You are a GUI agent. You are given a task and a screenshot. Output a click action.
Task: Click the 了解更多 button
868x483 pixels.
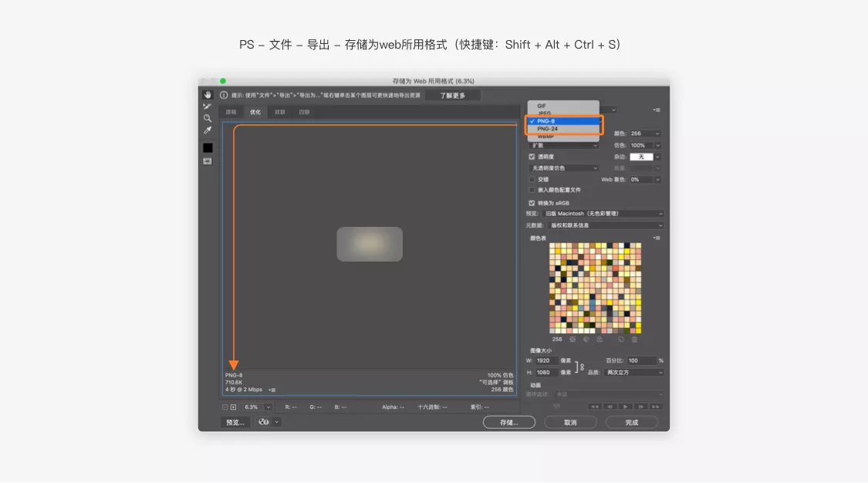(x=452, y=96)
